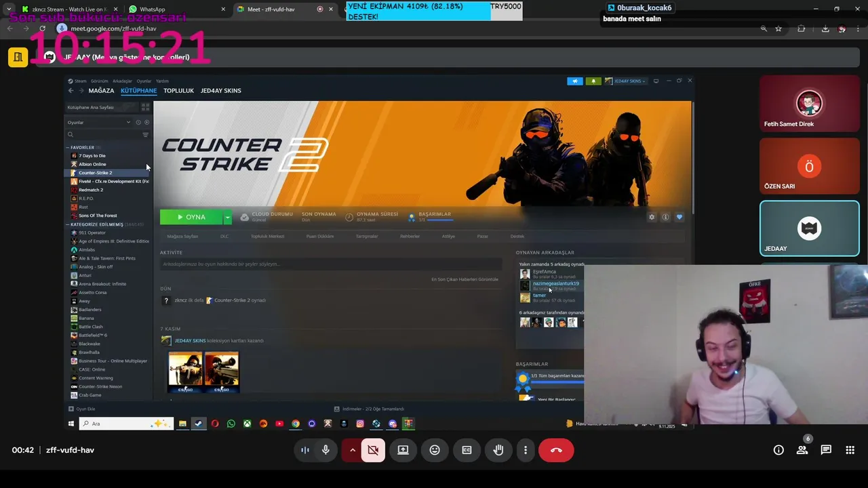
Task: Open Meet chat panel
Action: [826, 450]
